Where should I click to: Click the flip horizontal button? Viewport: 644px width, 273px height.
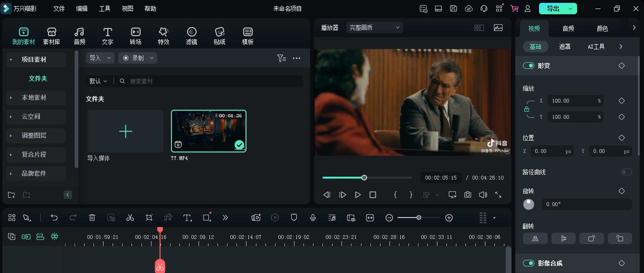coord(535,238)
